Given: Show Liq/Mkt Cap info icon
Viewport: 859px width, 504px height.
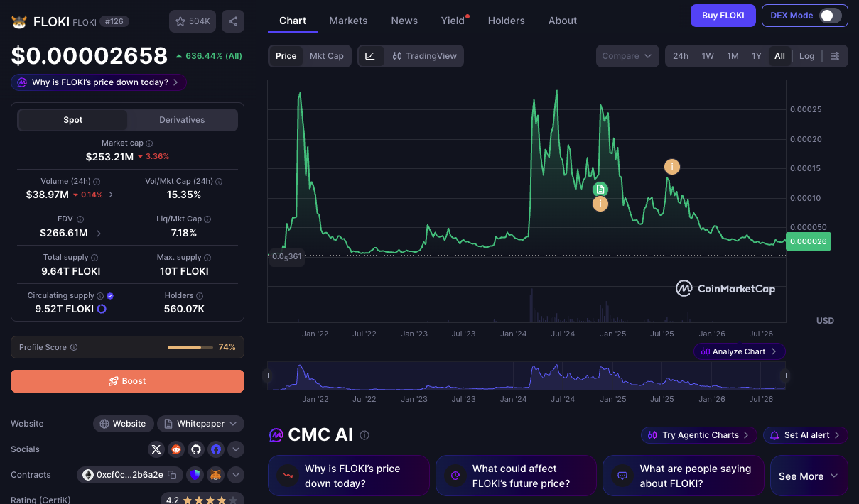Looking at the screenshot, I should pyautogui.click(x=209, y=219).
